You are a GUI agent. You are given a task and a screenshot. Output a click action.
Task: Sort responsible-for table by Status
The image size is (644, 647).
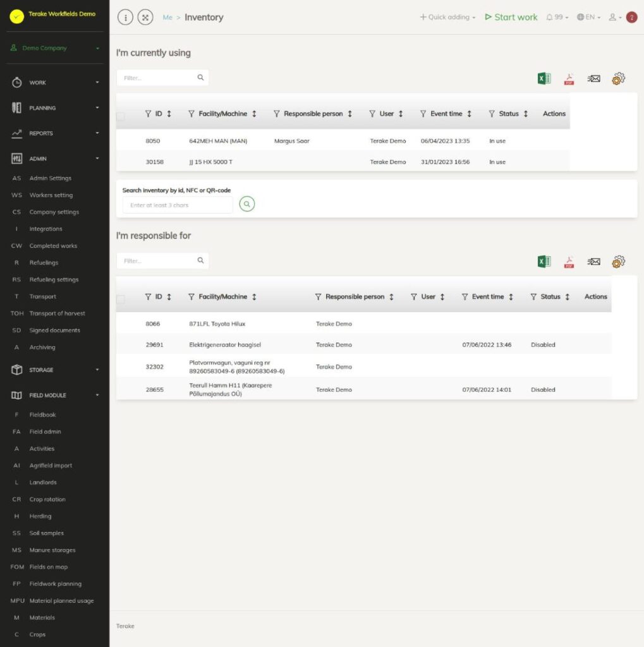(x=568, y=297)
